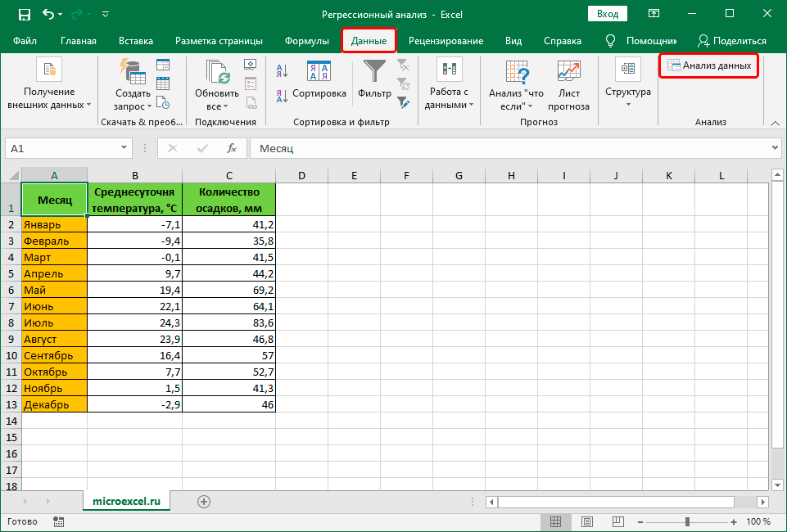
Task: Open the Сортировка dialog button
Action: click(x=319, y=79)
